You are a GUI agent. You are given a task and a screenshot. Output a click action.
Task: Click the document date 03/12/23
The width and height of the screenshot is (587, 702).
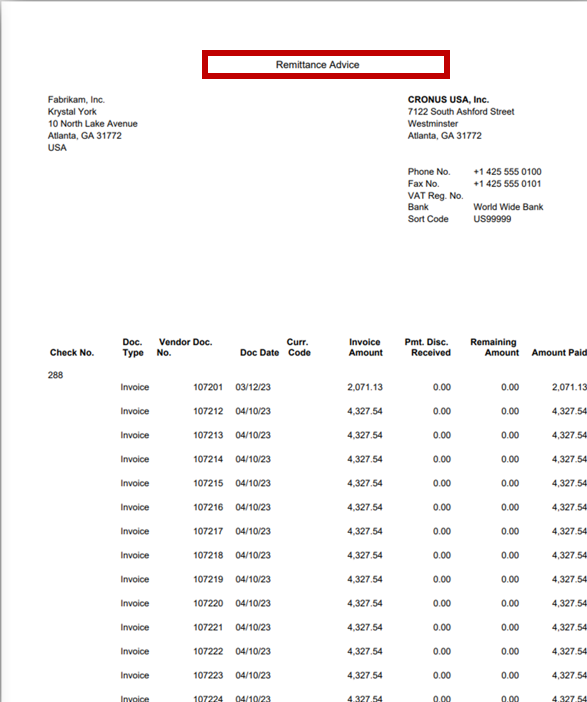point(253,387)
